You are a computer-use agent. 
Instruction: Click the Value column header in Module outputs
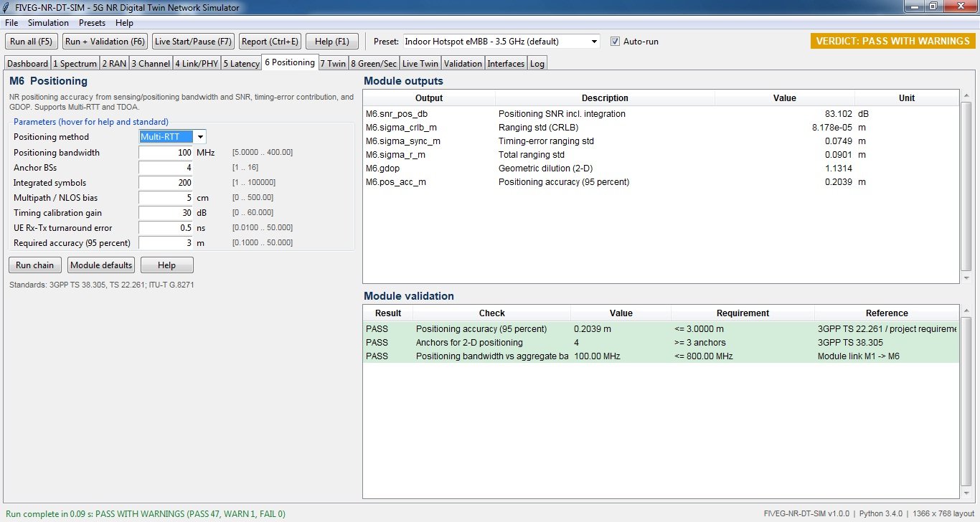(x=785, y=98)
